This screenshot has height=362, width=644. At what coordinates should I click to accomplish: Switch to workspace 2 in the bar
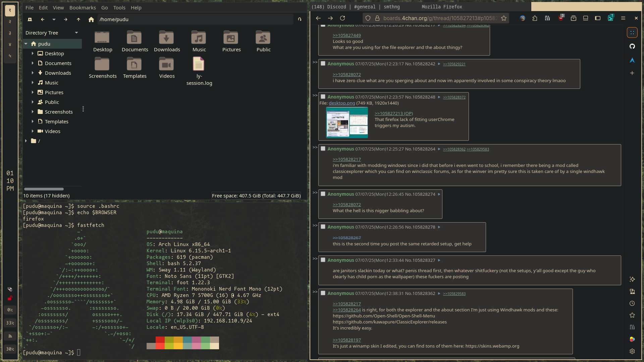pyautogui.click(x=10, y=22)
